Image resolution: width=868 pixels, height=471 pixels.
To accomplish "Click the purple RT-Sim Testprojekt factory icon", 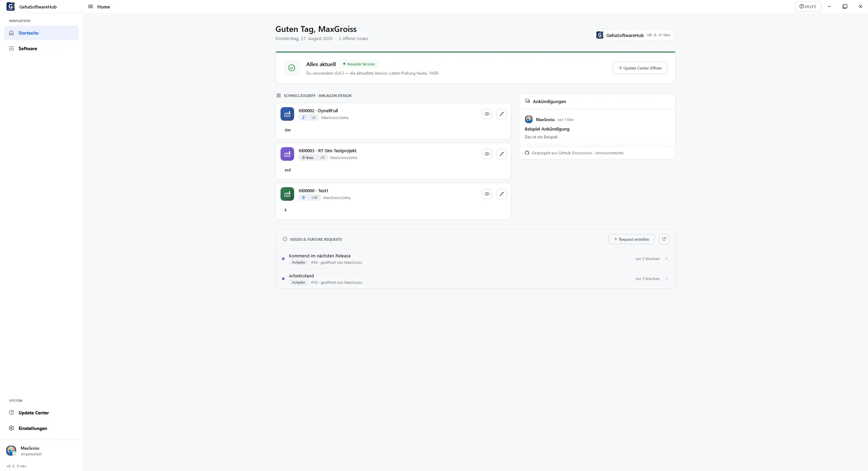I will [x=287, y=154].
